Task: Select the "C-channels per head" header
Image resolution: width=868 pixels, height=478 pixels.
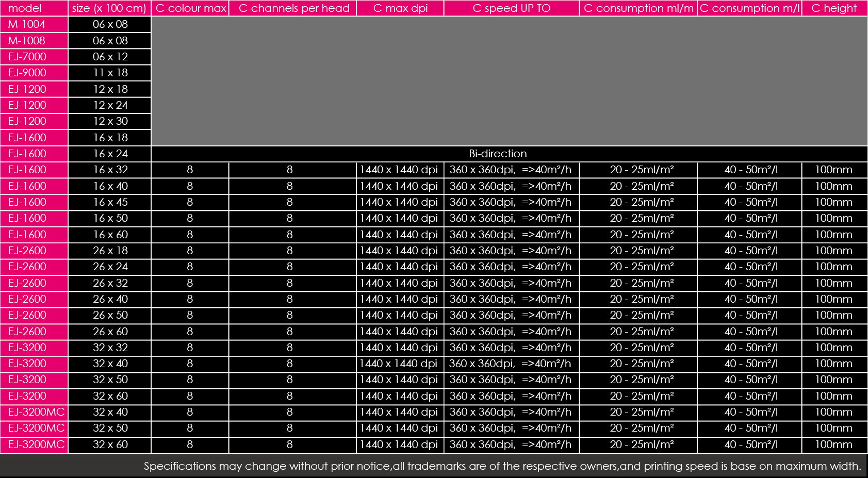Action: coord(293,8)
